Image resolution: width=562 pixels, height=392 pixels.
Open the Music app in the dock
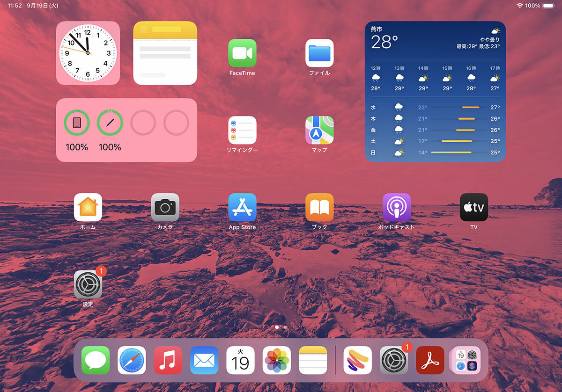tap(168, 360)
